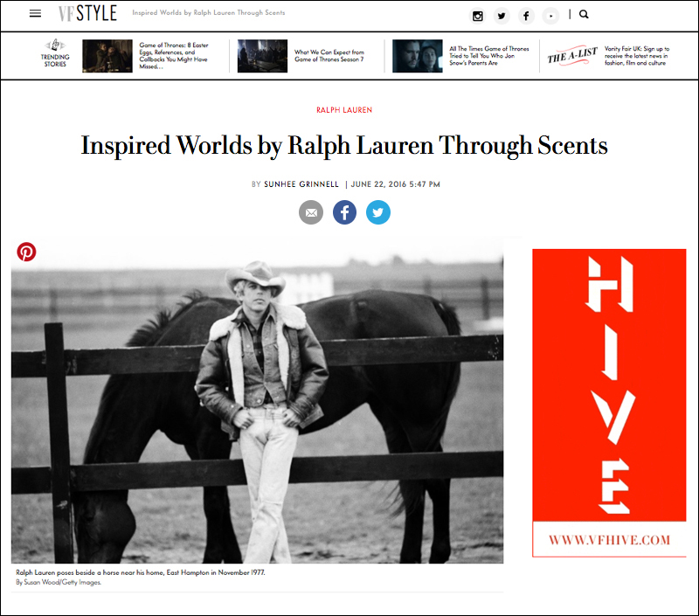699x616 pixels.
Task: Share article on Twitter round button
Action: 378,212
